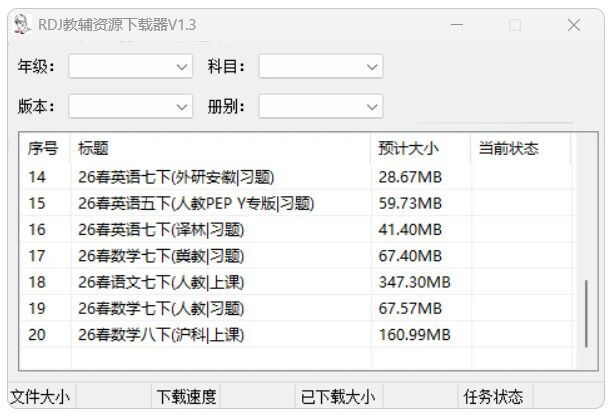The height and width of the screenshot is (416, 609).
Task: Click size cell 28.67MB
Action: (410, 177)
